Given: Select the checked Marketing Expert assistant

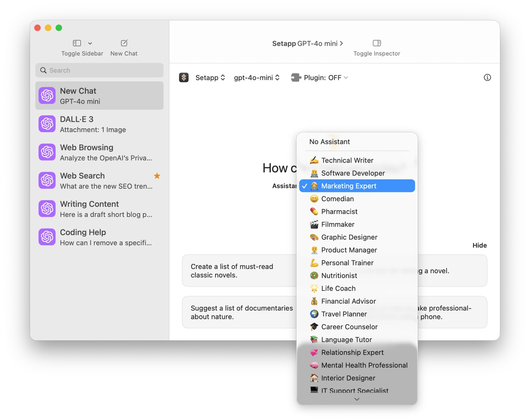Looking at the screenshot, I should click(357, 186).
